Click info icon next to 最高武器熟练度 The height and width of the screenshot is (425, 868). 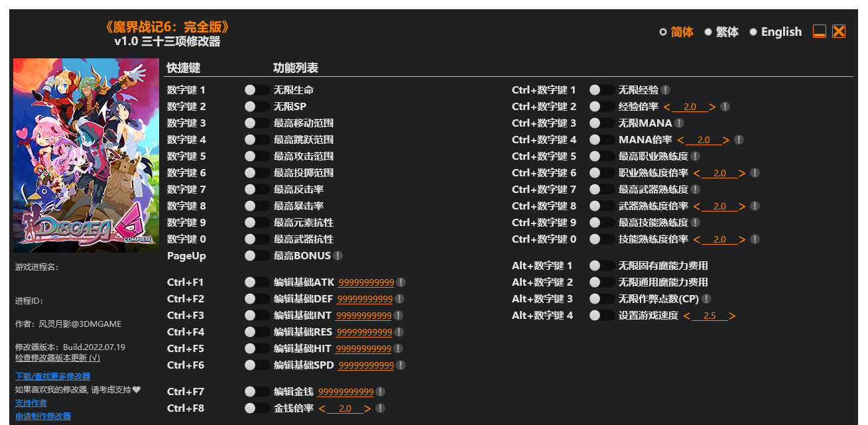tap(695, 190)
